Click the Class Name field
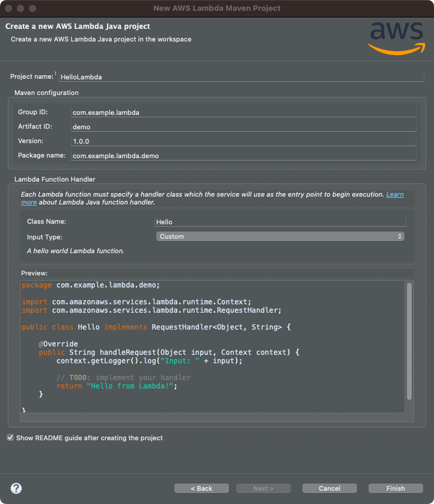Image resolution: width=434 pixels, height=504 pixels. [281, 222]
